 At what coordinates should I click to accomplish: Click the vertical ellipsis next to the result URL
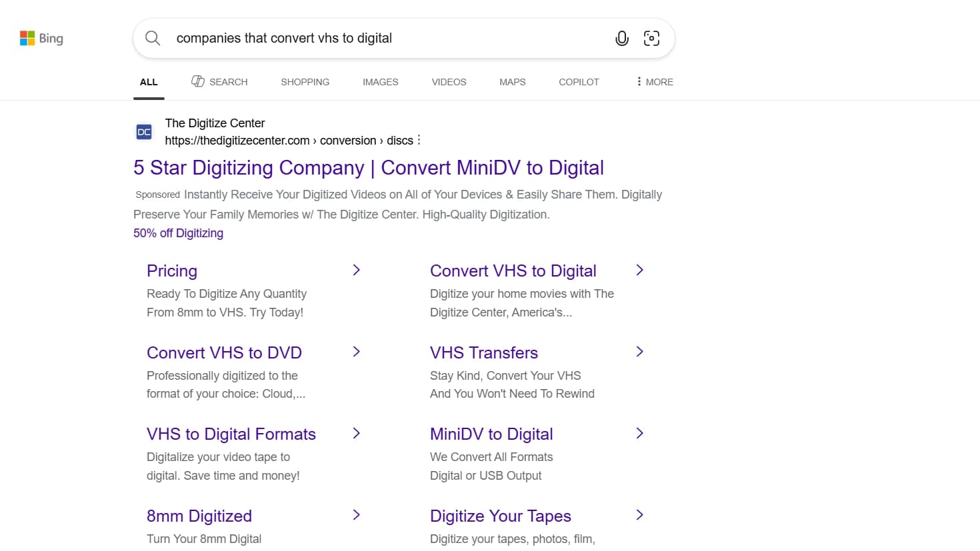419,140
